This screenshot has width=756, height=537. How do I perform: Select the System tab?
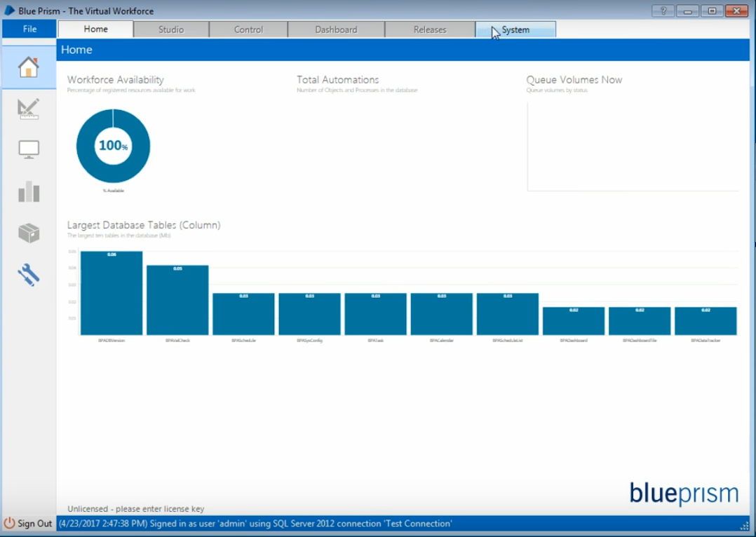point(515,29)
